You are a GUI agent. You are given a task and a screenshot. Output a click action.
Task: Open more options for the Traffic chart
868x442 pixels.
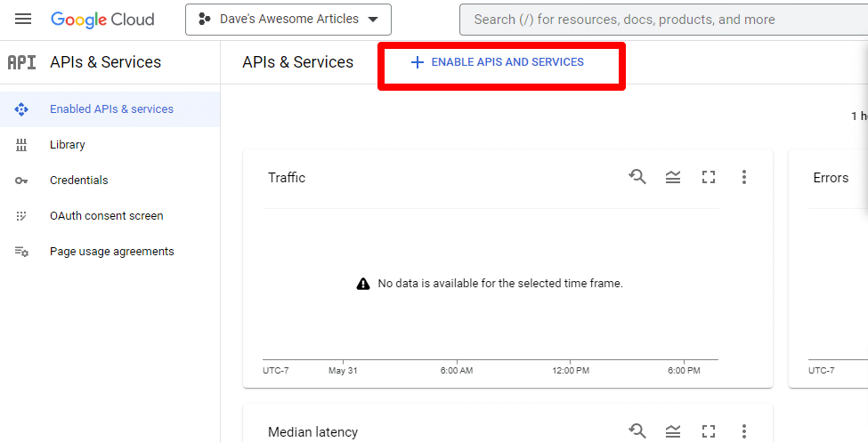pos(744,177)
